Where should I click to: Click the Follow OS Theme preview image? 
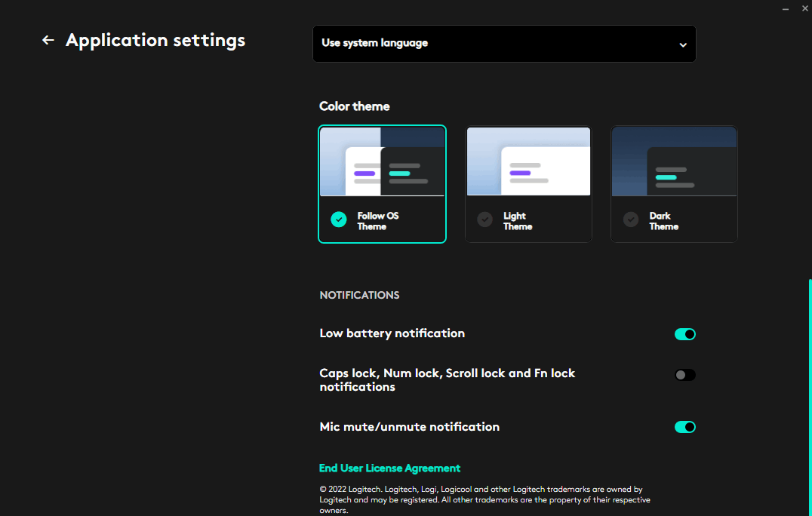point(382,161)
